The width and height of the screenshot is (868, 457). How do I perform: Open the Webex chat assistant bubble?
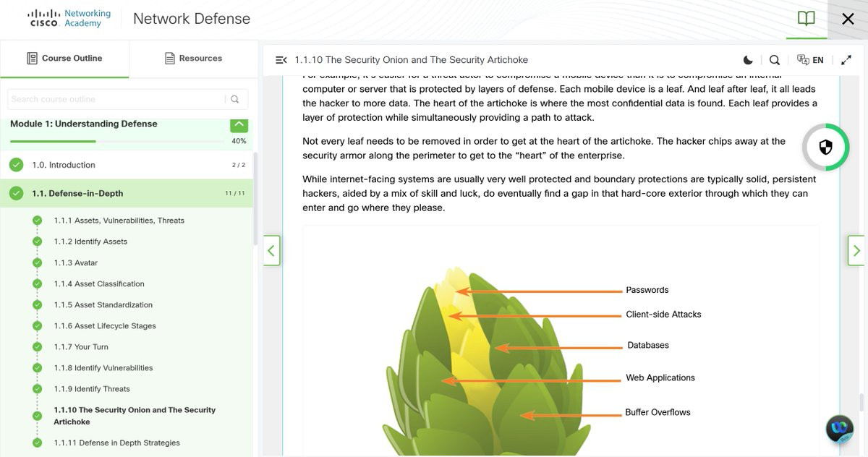(x=840, y=429)
